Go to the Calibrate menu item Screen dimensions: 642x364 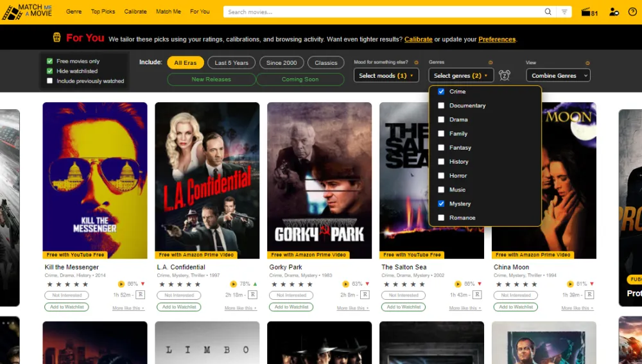[135, 12]
